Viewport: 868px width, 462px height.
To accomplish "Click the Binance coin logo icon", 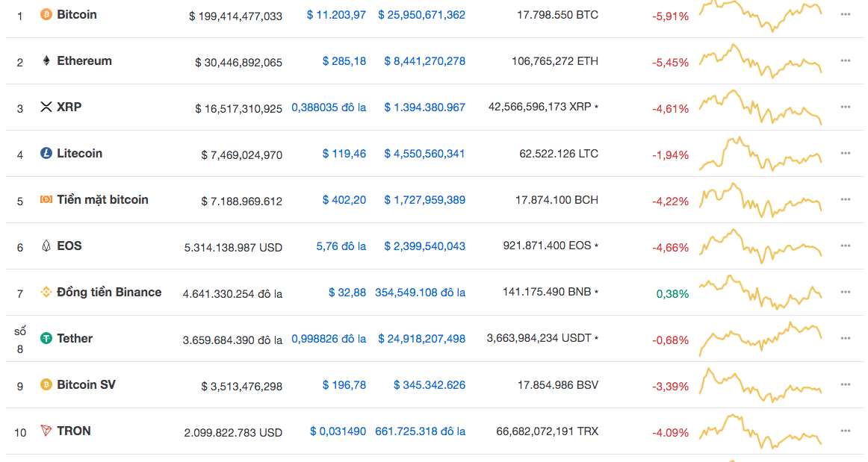I will tap(46, 293).
